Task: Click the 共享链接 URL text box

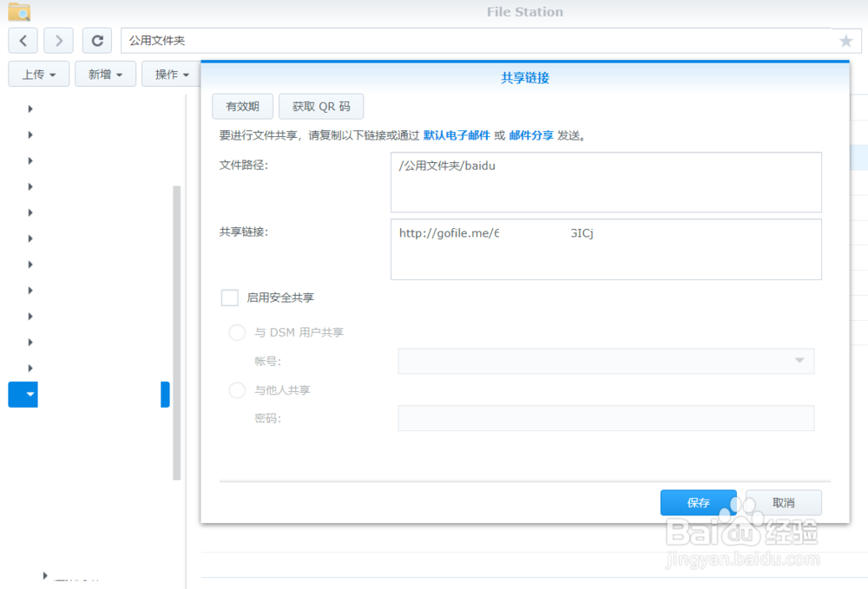Action: coord(606,250)
